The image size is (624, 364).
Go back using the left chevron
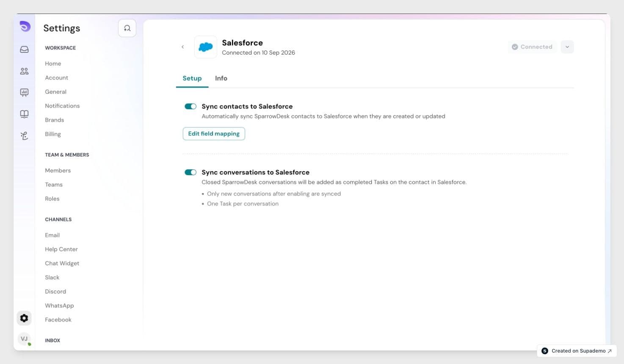point(183,47)
